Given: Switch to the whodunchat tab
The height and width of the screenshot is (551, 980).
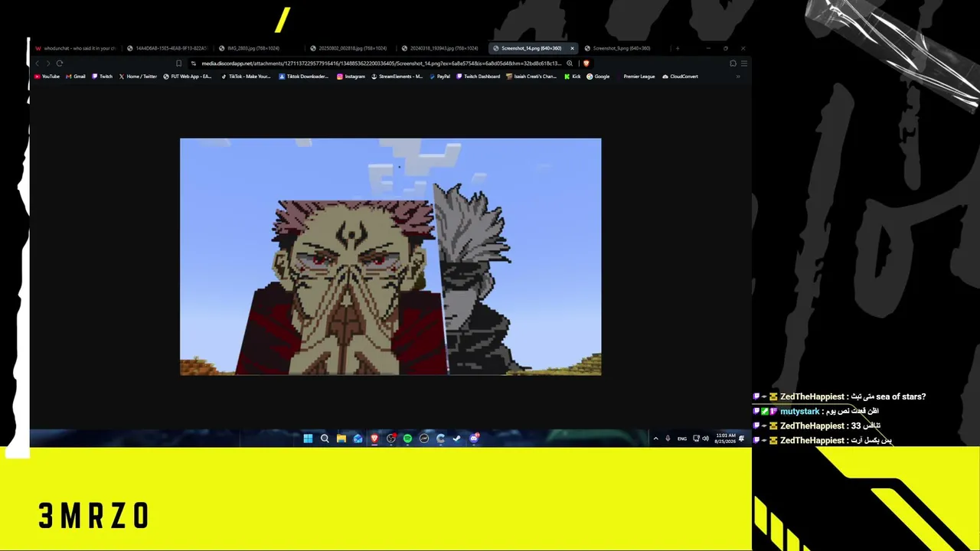Looking at the screenshot, I should 76,48.
